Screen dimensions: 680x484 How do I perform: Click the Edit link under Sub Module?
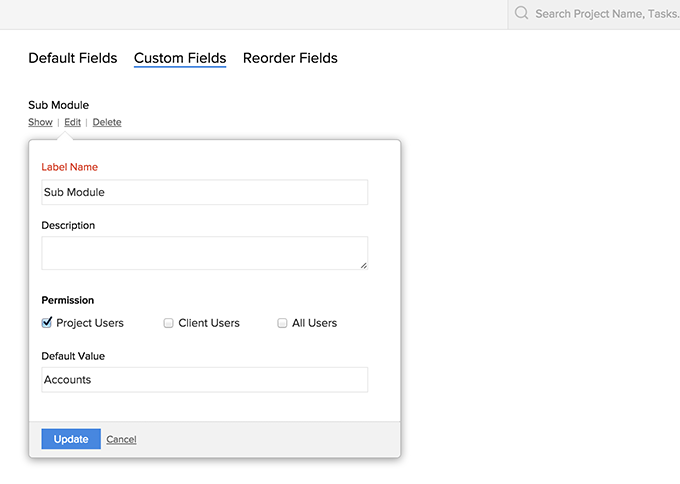[x=73, y=122]
